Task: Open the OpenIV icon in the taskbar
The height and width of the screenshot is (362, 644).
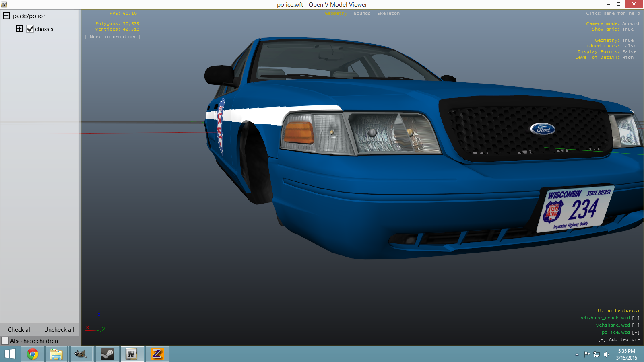Action: pyautogui.click(x=131, y=354)
